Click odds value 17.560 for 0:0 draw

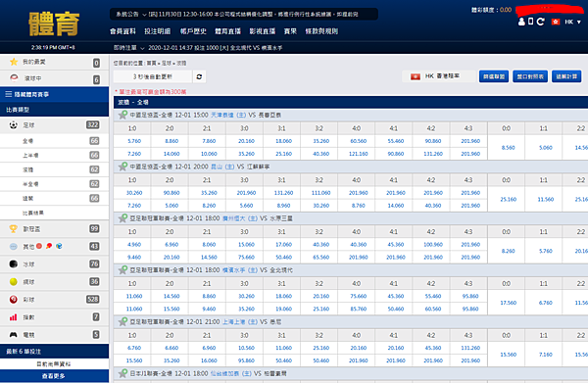point(508,303)
